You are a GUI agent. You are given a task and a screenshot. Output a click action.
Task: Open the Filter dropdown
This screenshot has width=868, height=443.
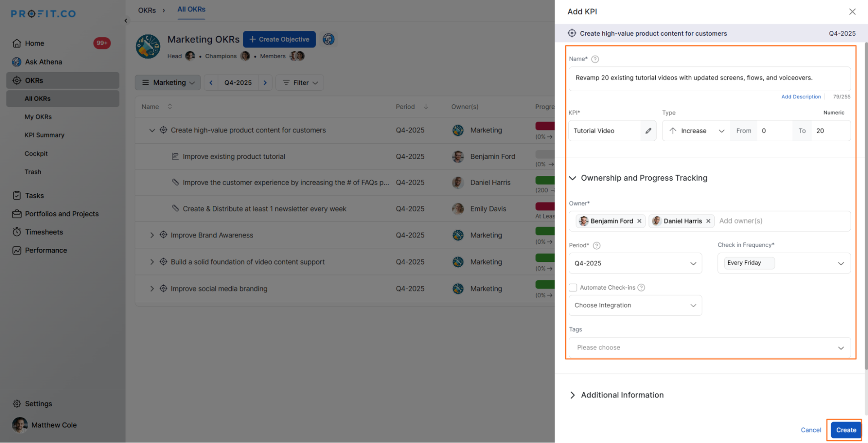point(300,83)
